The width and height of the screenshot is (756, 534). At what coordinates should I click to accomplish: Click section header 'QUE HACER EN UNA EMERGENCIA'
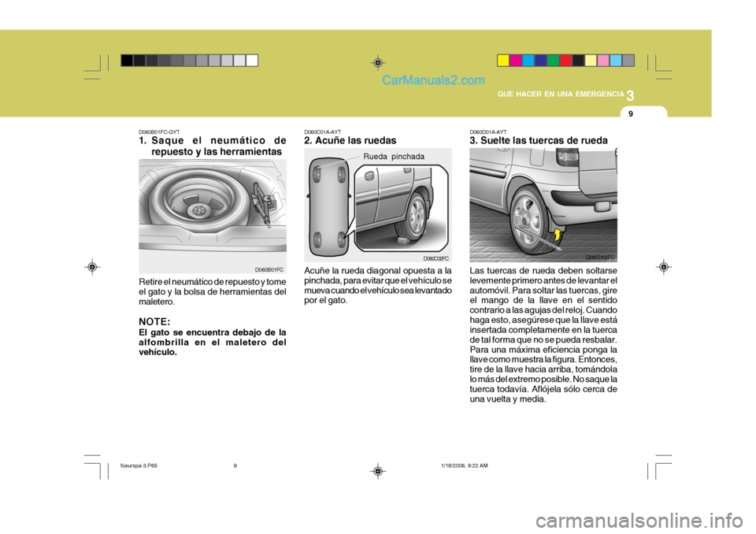pos(561,94)
